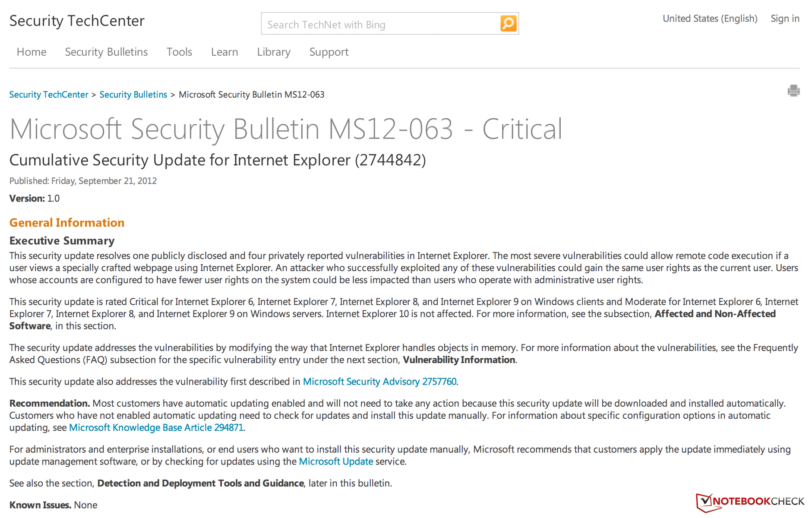This screenshot has height=518, width=812.
Task: Open Microsoft Security Advisory 2757760 link
Action: click(x=379, y=382)
